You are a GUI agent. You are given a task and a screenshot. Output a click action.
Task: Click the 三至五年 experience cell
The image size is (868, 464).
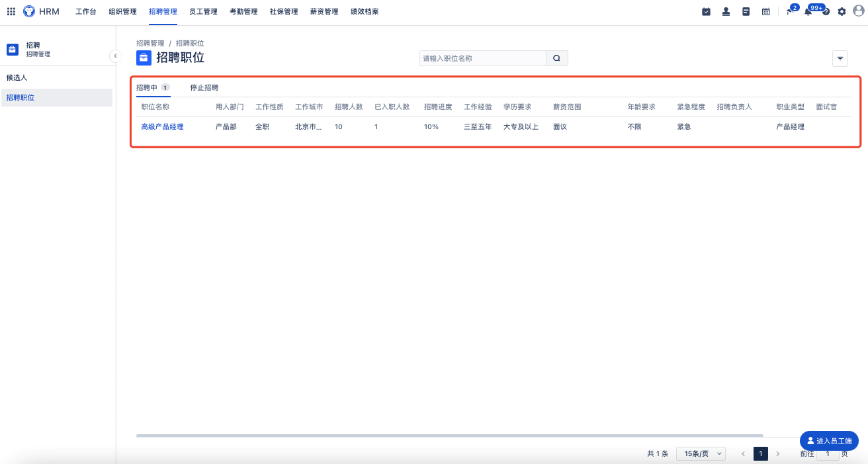[x=478, y=126]
